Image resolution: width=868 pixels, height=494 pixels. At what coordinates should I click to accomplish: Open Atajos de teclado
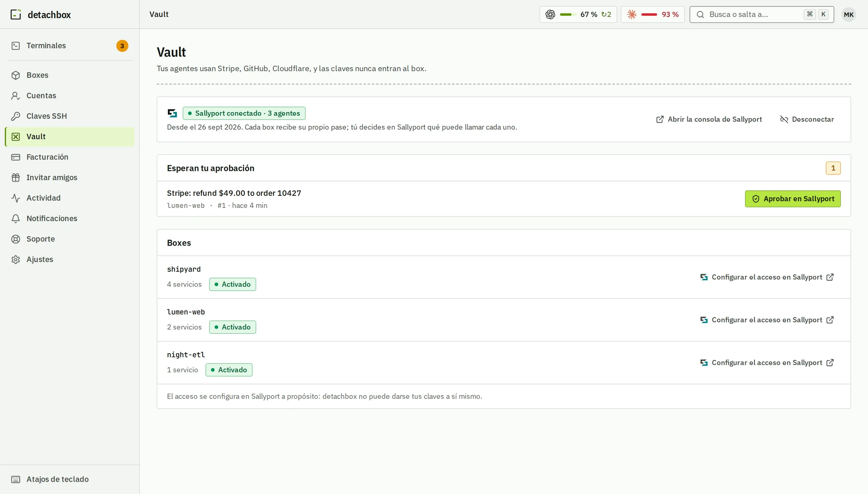[x=69, y=479]
